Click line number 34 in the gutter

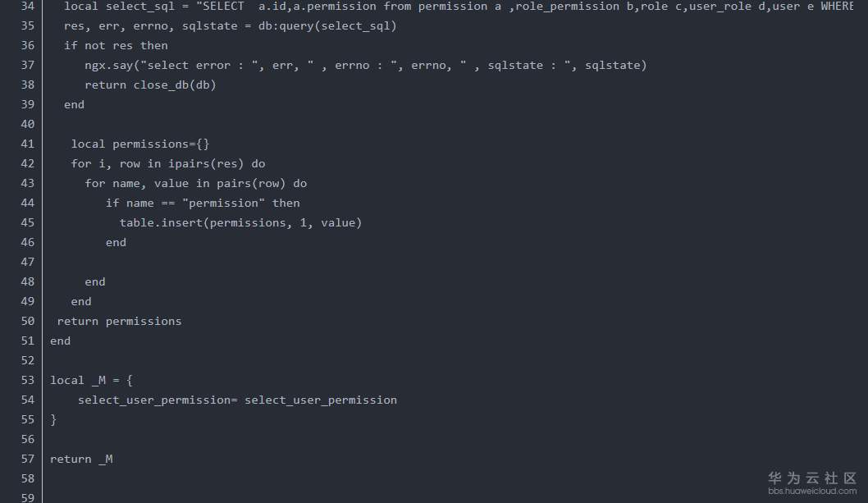tap(27, 6)
